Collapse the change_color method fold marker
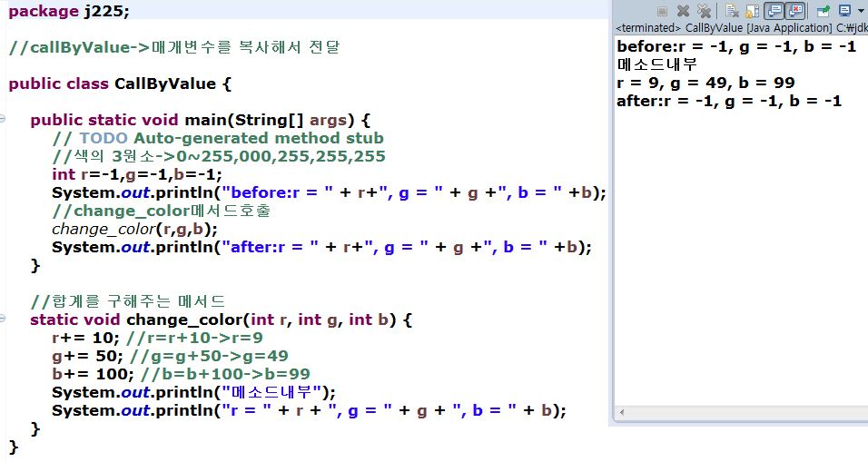The width and height of the screenshot is (868, 462). pyautogui.click(x=3, y=319)
